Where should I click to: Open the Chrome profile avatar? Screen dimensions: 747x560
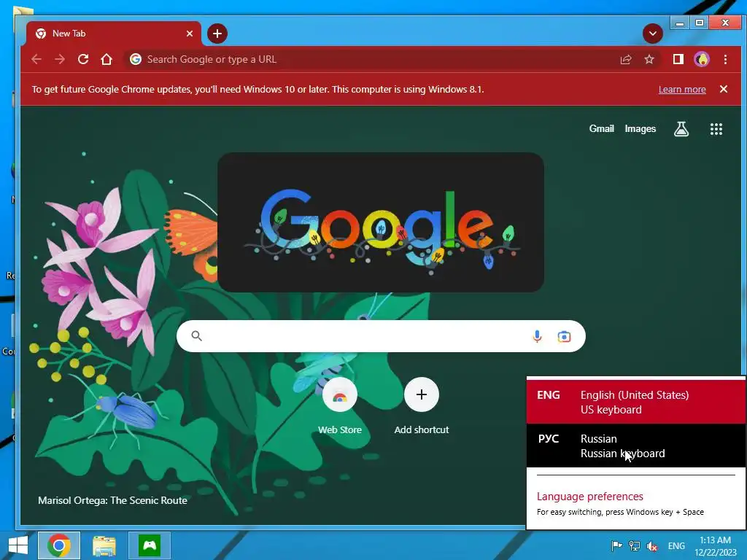(702, 59)
